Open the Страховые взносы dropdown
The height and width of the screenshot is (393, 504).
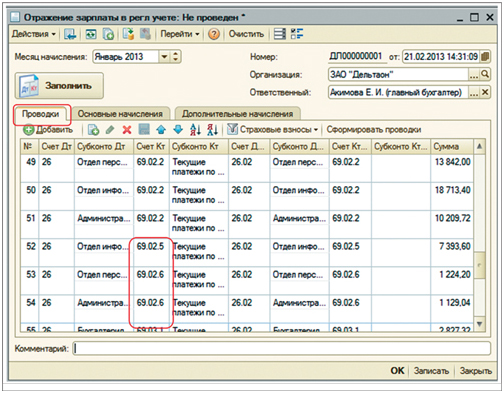click(x=273, y=130)
